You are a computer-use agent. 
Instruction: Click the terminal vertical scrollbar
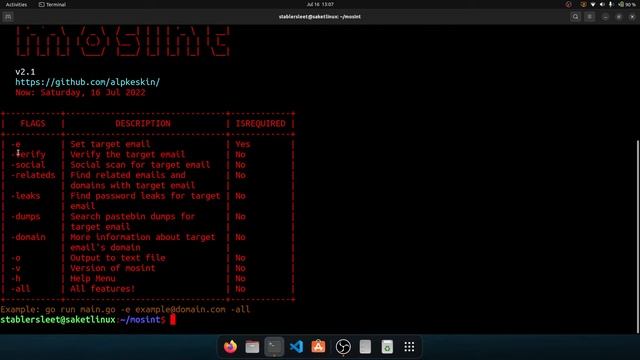[637, 237]
